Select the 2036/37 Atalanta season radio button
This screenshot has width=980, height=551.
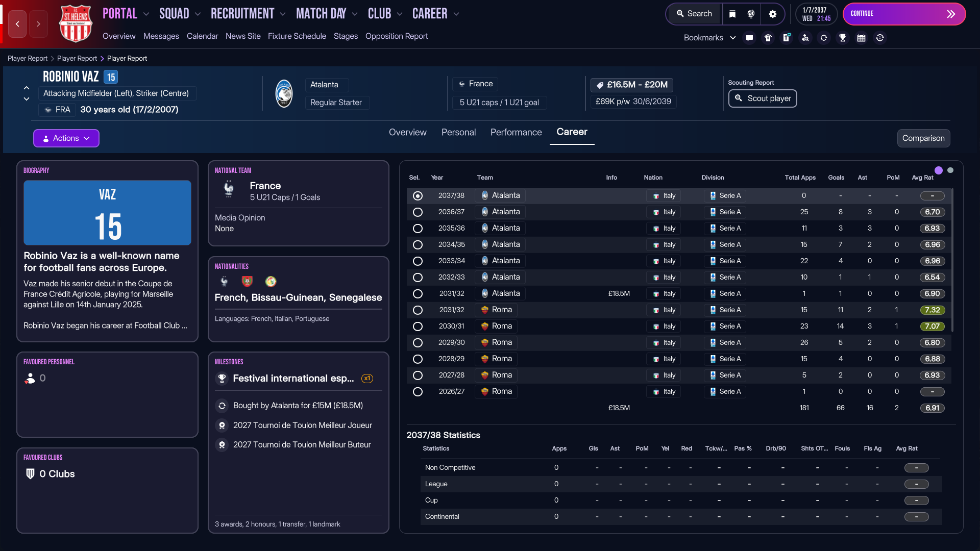point(418,212)
